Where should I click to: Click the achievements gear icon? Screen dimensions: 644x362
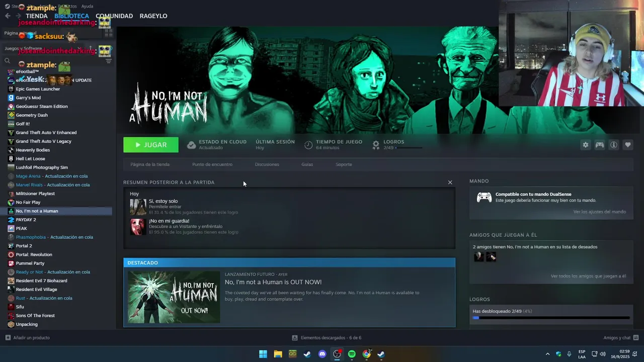click(x=376, y=145)
